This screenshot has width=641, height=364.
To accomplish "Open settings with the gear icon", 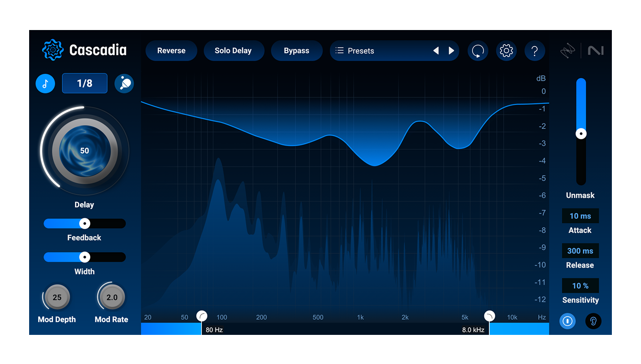I will click(506, 51).
